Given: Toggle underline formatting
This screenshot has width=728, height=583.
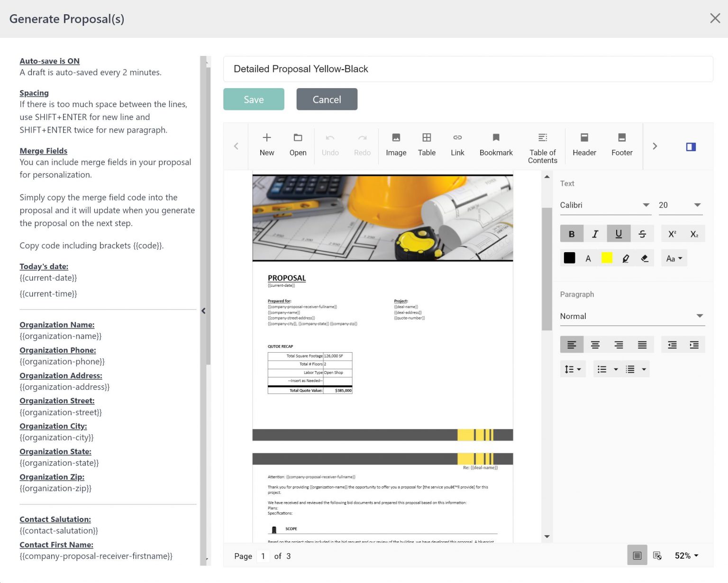Looking at the screenshot, I should (x=619, y=233).
